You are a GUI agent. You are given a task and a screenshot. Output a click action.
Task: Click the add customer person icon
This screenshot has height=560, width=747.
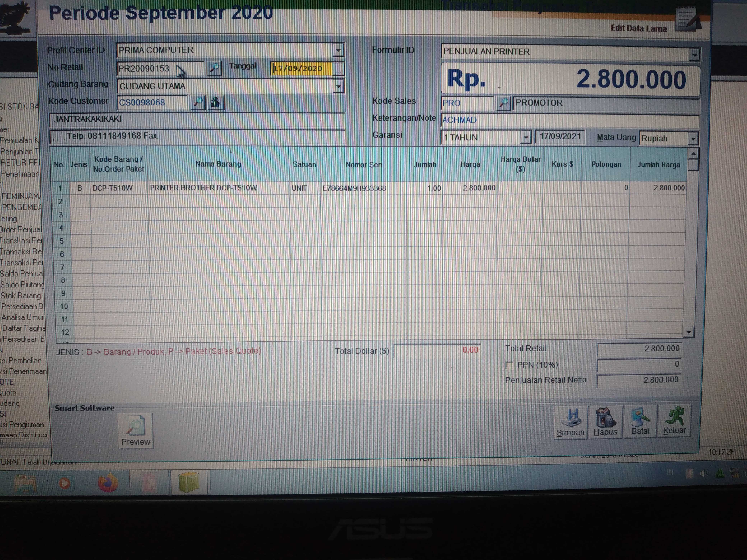tap(215, 102)
